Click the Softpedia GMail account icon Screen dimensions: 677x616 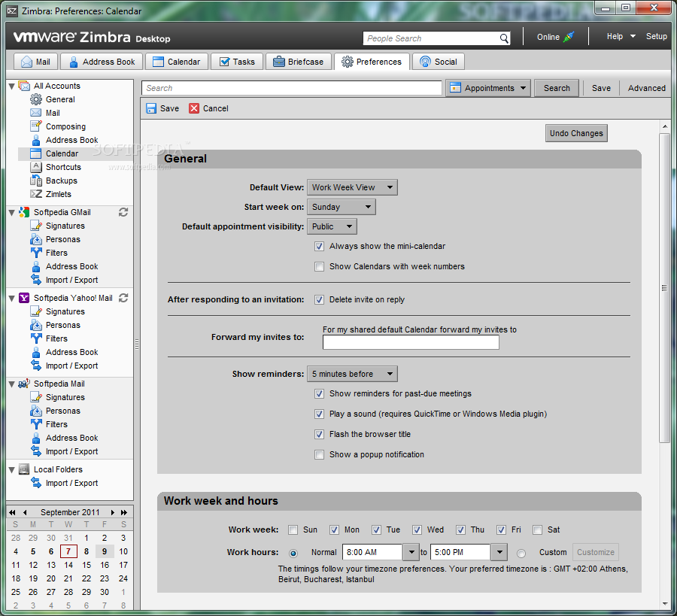point(24,212)
